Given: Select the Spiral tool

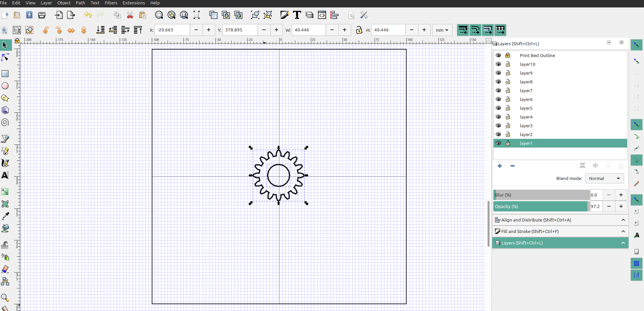Looking at the screenshot, I should click(5, 122).
